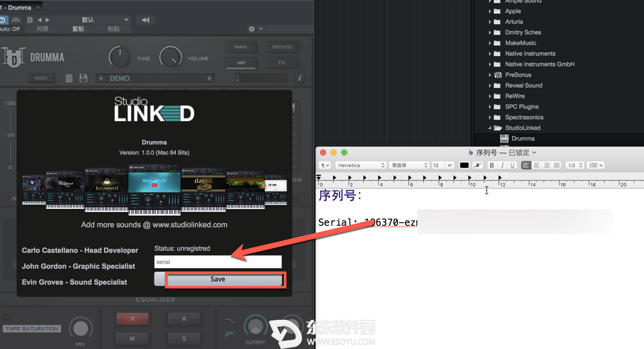644x349 pixels.
Task: Switch to the MIX tab in Drumma
Action: [241, 63]
